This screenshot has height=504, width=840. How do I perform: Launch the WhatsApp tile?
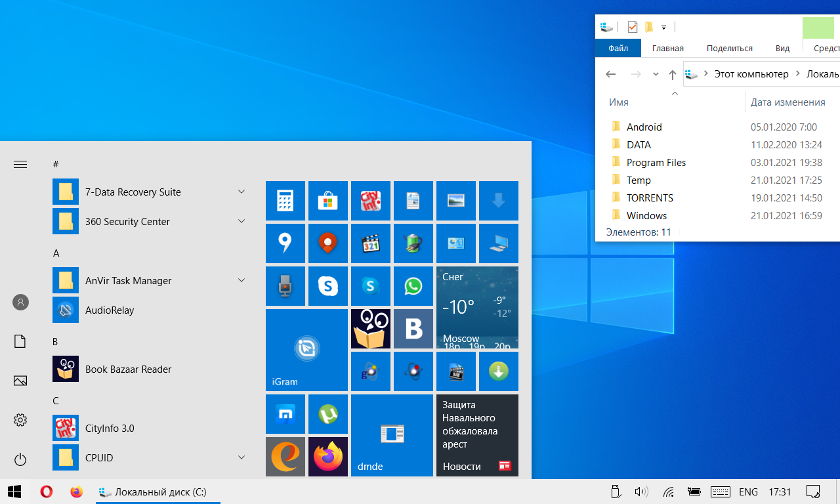tap(413, 286)
